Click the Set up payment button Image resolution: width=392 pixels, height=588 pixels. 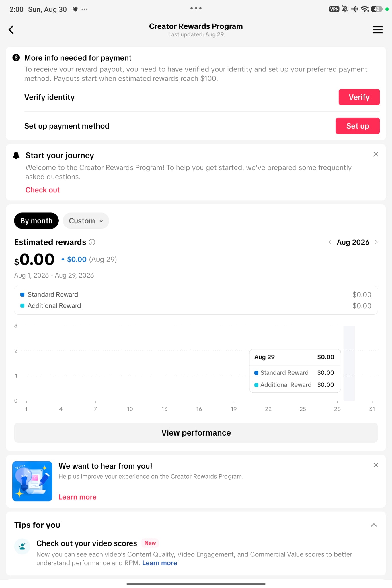click(358, 126)
